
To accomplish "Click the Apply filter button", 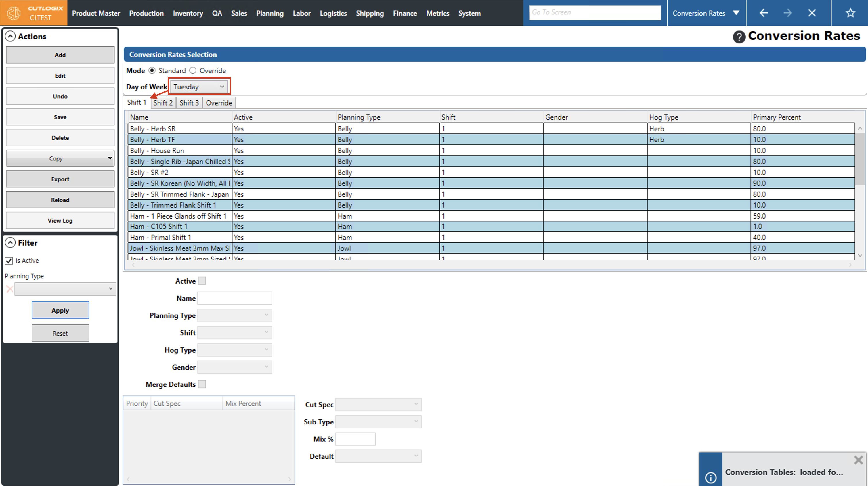I will (x=60, y=310).
